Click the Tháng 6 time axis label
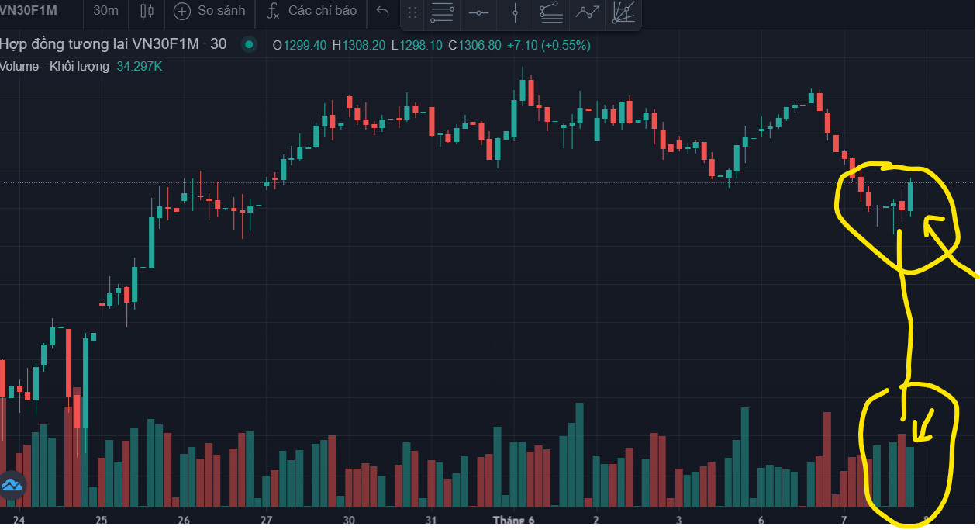Image resolution: width=980 pixels, height=530 pixels. 514,520
